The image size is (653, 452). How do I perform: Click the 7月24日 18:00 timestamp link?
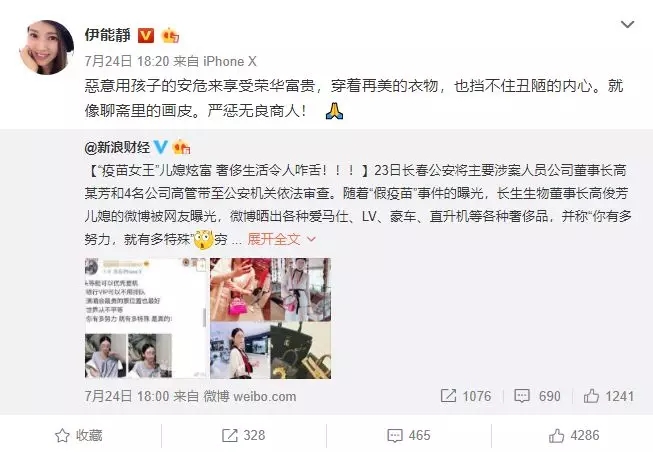click(127, 396)
